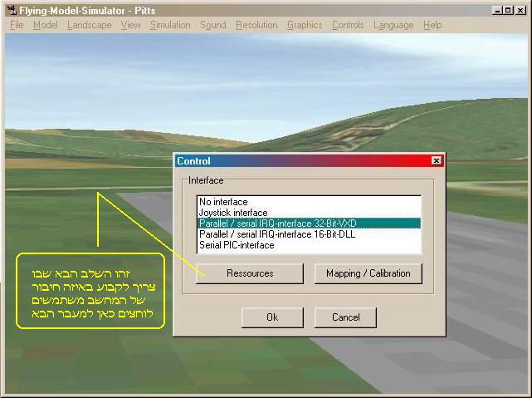532x398 pixels.
Task: Open the Language menu
Action: click(x=393, y=25)
